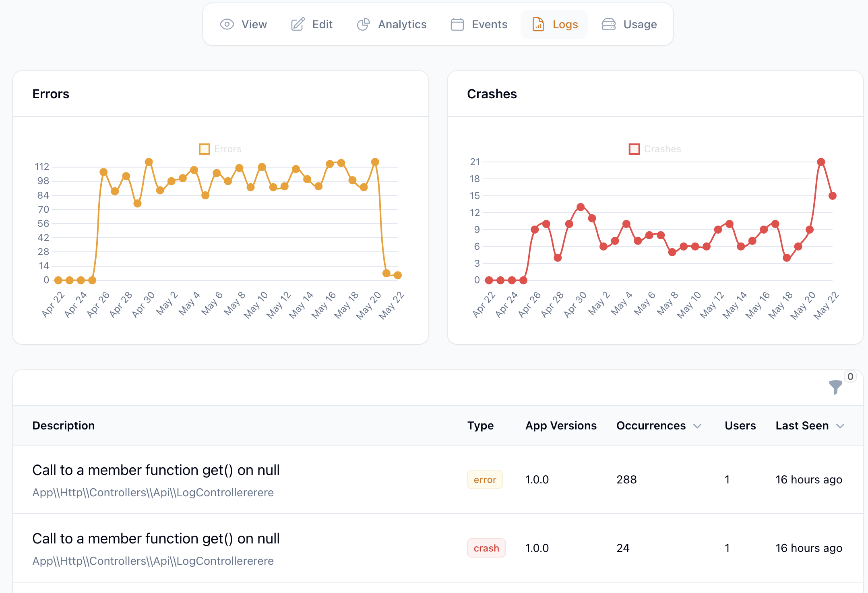868x593 pixels.
Task: Open the filter funnel icon
Action: [835, 387]
